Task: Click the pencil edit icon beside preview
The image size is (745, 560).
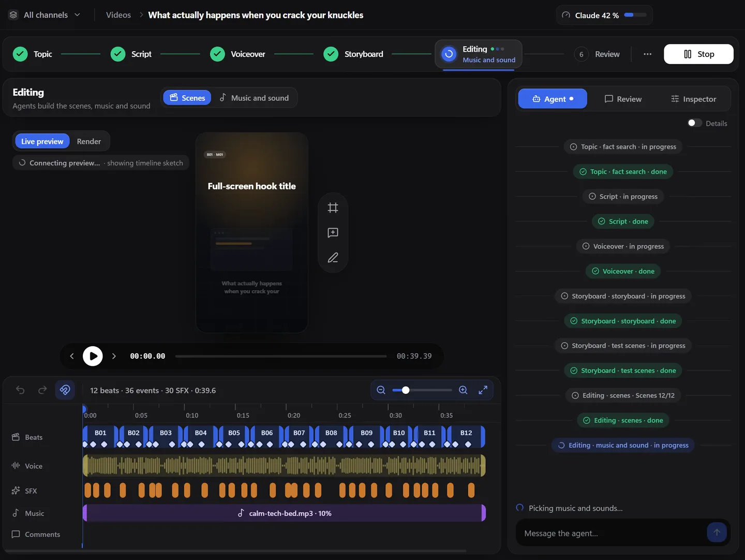Action: click(333, 258)
